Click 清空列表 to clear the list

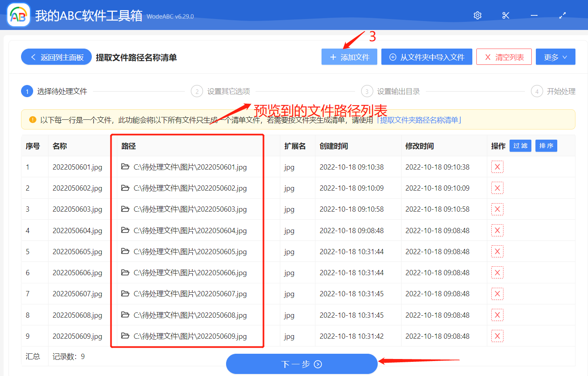[504, 57]
